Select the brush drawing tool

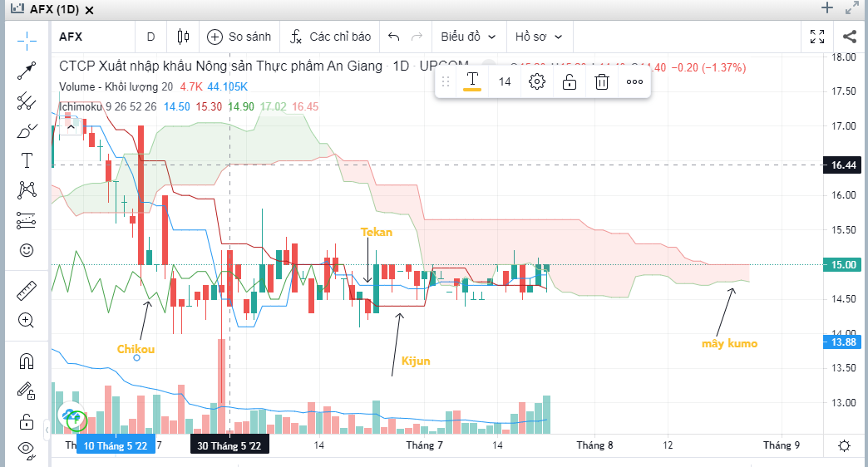click(27, 131)
